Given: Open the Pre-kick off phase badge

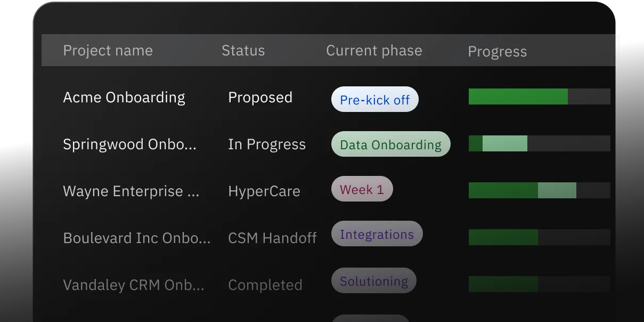Looking at the screenshot, I should point(374,99).
